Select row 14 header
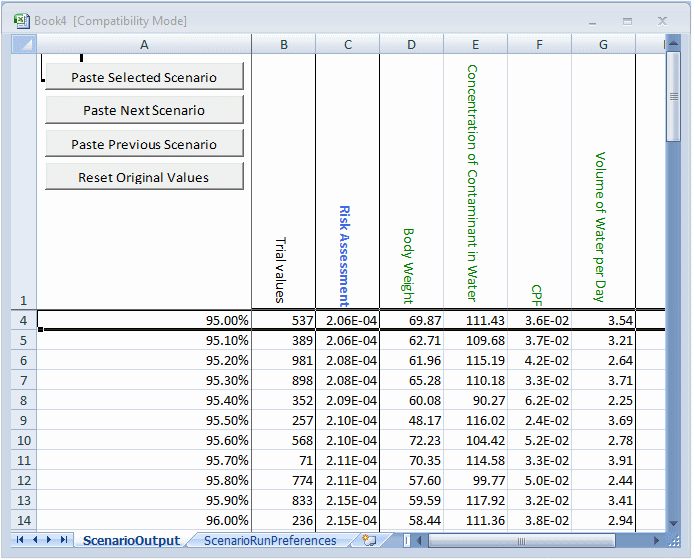The width and height of the screenshot is (692, 559). pyautogui.click(x=24, y=520)
